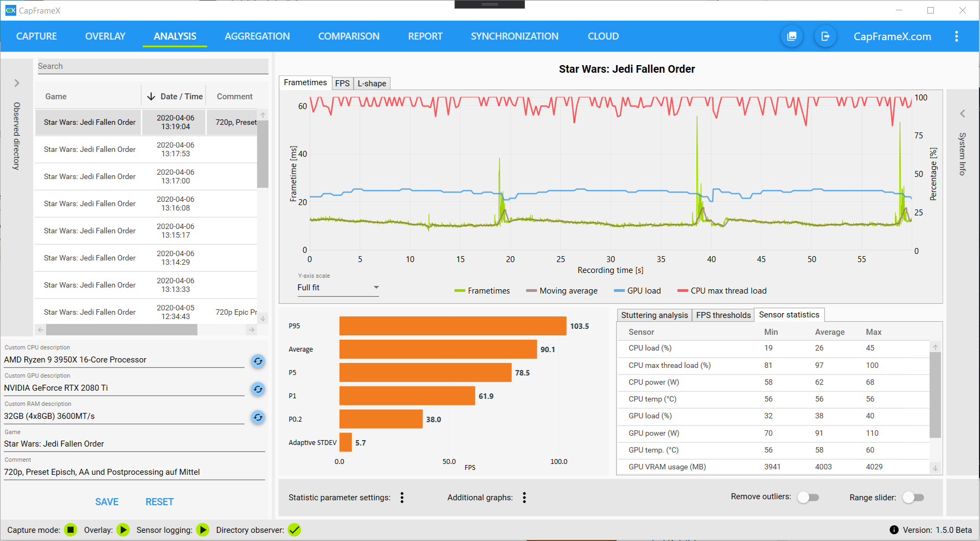Click the CPU max thread load legend entry

pos(722,291)
